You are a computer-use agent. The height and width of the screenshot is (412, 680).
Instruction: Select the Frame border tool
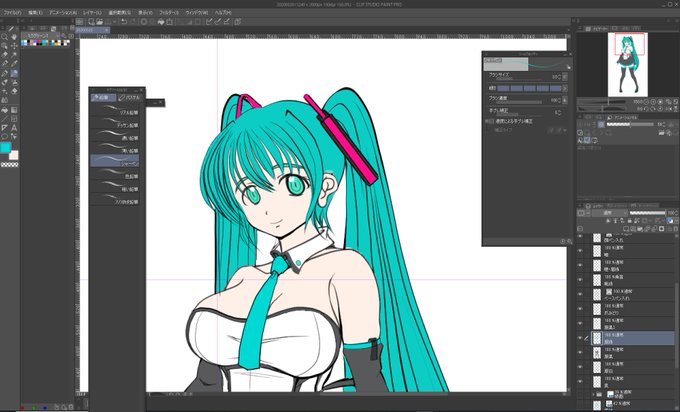(14, 119)
